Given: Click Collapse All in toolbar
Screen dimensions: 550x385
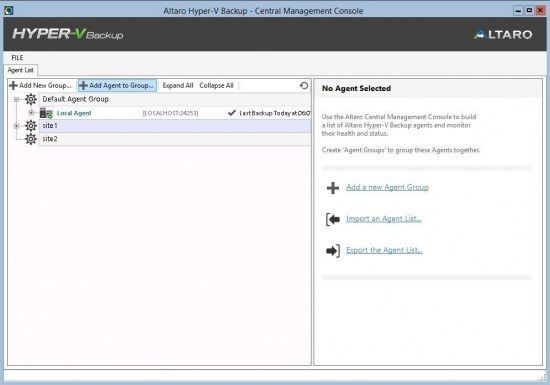Looking at the screenshot, I should [216, 85].
